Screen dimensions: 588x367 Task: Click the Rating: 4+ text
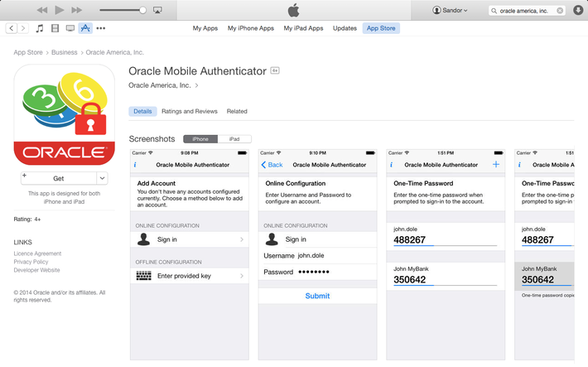pyautogui.click(x=27, y=220)
